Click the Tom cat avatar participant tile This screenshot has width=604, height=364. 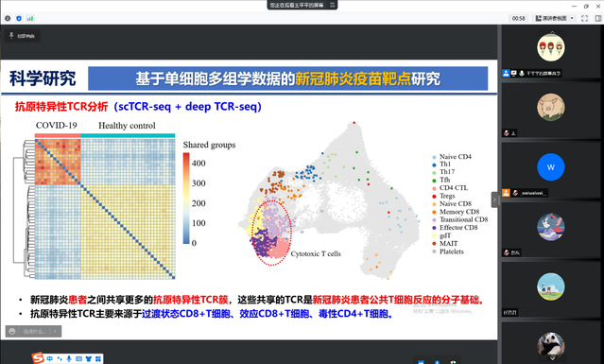tap(551, 227)
